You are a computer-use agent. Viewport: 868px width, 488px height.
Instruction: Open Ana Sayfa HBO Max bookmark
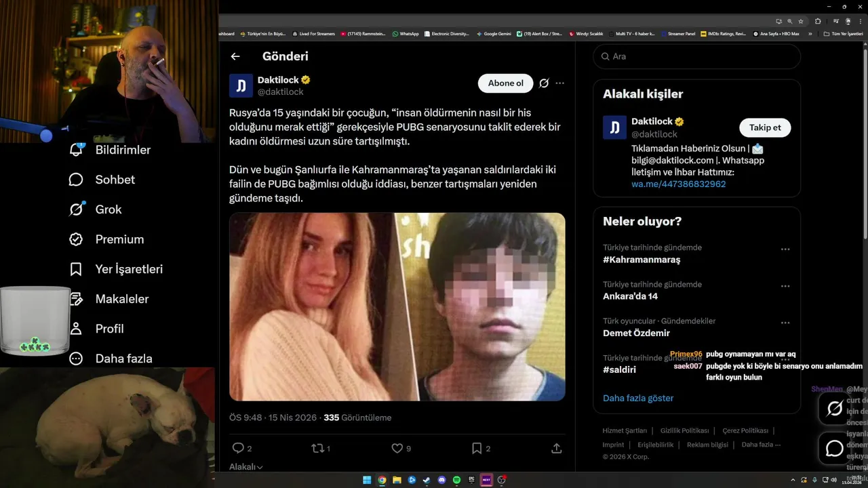click(776, 34)
